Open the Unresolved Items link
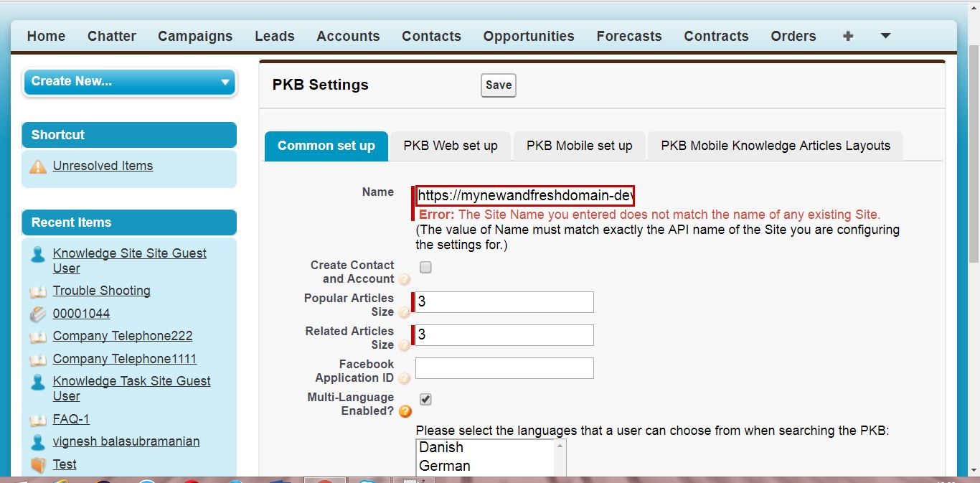This screenshot has width=980, height=483. click(103, 166)
